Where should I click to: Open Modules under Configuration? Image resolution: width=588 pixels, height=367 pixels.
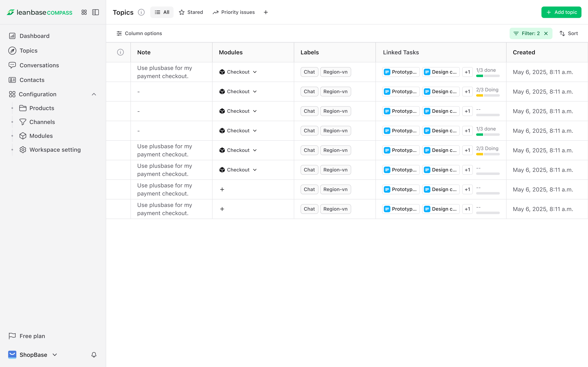41,136
